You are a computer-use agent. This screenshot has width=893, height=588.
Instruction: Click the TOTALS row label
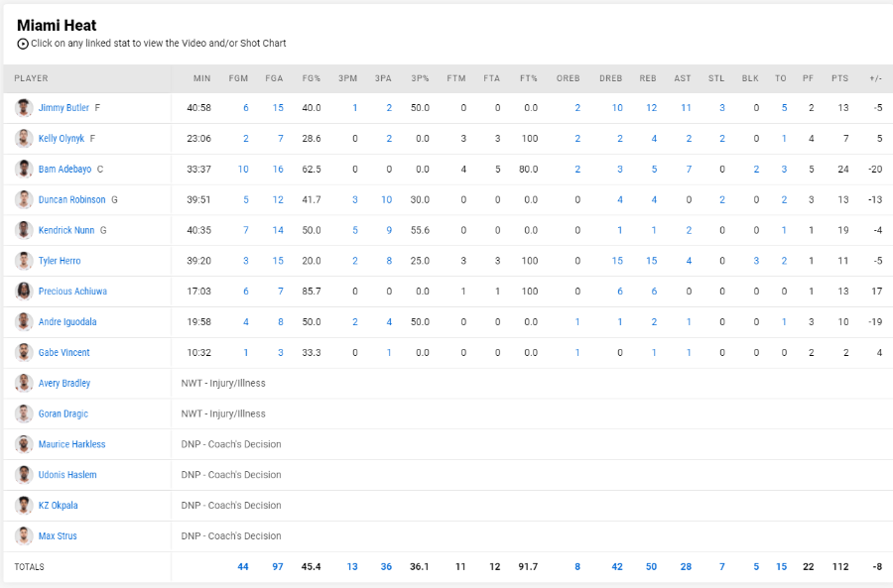pyautogui.click(x=29, y=567)
